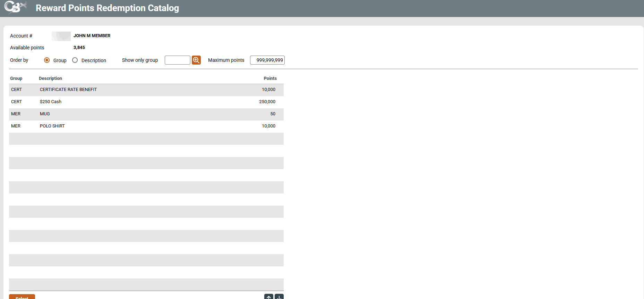
Task: Click the Maximum points input field
Action: click(x=267, y=60)
